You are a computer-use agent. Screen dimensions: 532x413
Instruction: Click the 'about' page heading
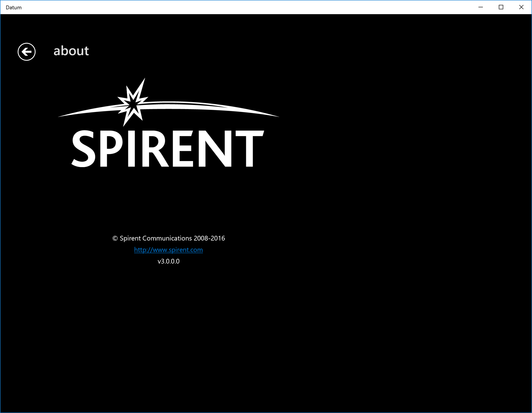[71, 51]
